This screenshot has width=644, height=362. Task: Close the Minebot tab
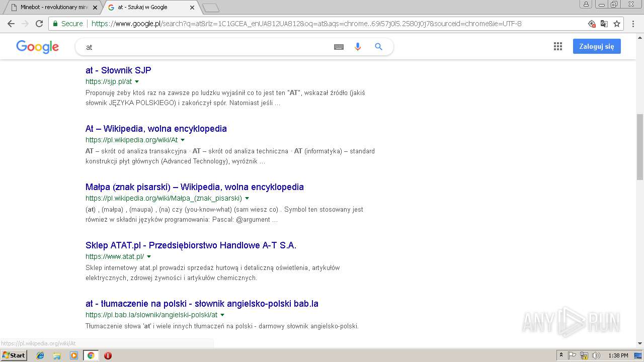click(95, 8)
